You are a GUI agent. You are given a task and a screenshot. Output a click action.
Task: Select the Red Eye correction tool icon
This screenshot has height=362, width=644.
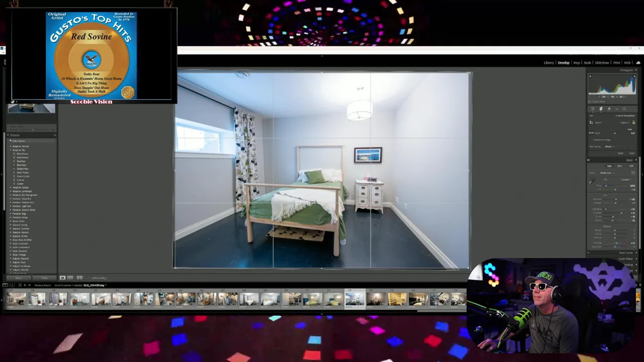point(617,109)
